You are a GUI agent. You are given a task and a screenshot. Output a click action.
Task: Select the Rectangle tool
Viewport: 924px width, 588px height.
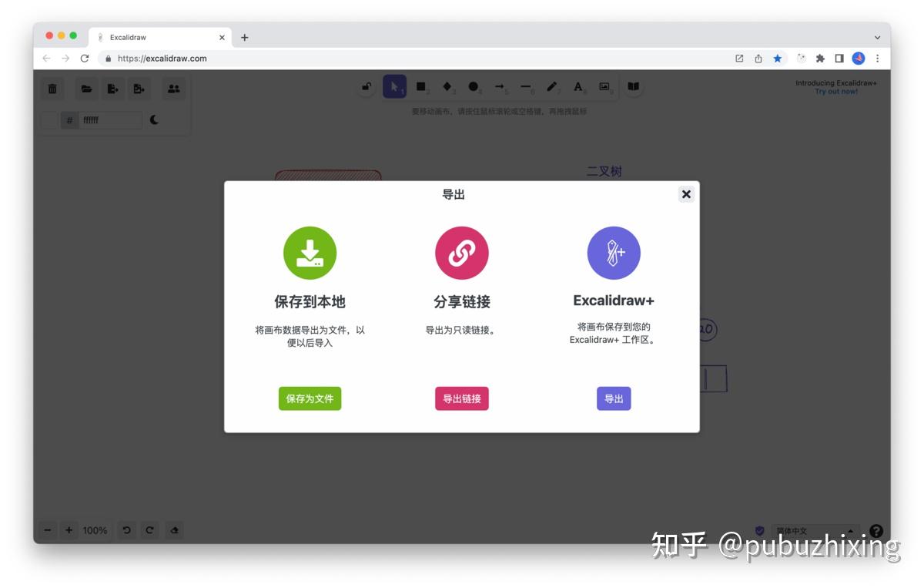[420, 86]
